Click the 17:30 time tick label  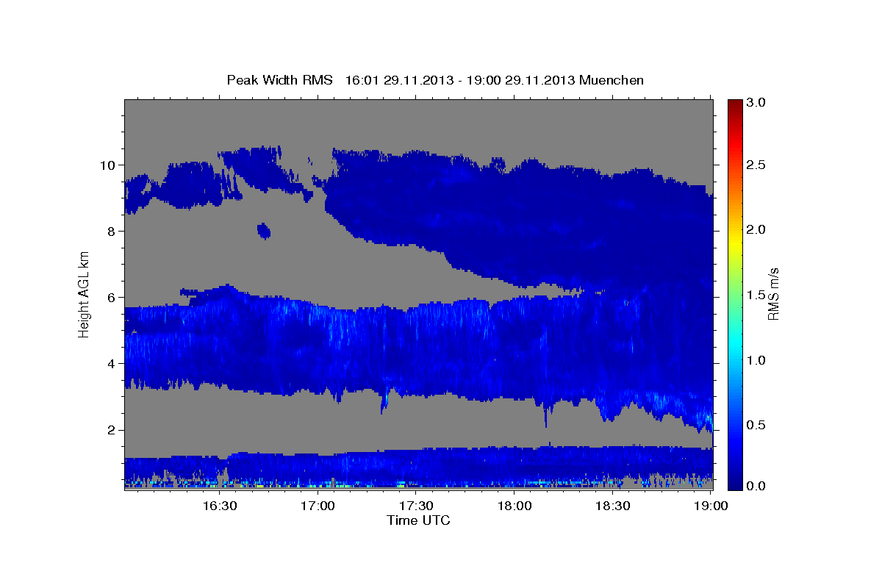416,506
